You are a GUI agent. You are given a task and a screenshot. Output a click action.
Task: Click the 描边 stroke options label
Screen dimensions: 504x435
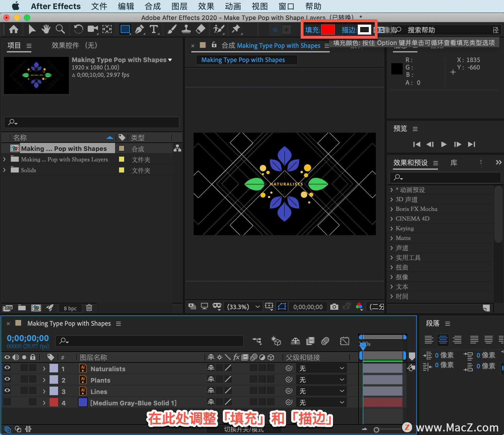(349, 30)
